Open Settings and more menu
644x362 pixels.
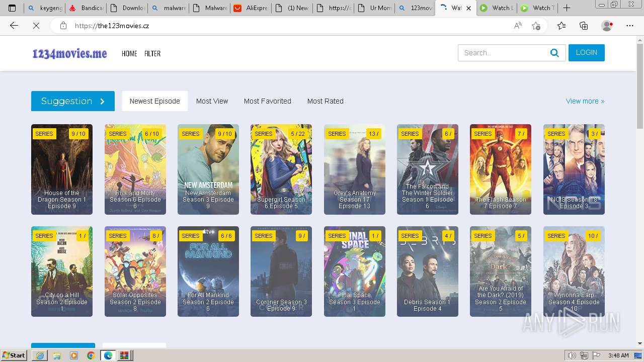tap(630, 26)
